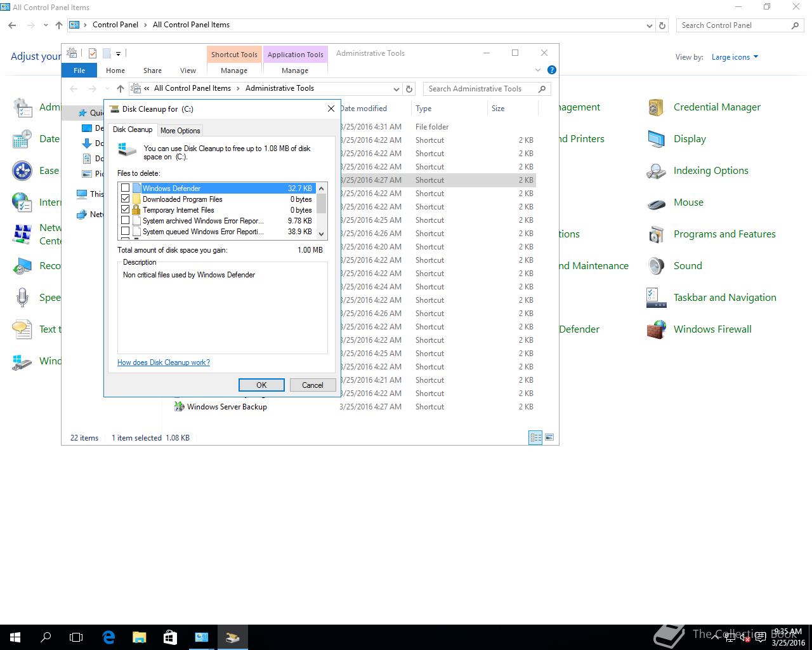This screenshot has height=650, width=812.
Task: Open the View by Large icons dropdown
Action: pyautogui.click(x=735, y=57)
